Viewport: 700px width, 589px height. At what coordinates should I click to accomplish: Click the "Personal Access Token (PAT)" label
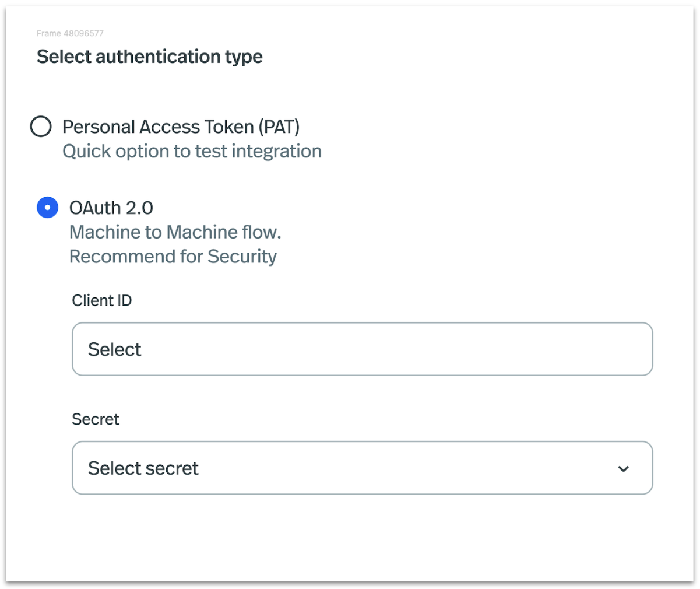(x=181, y=127)
